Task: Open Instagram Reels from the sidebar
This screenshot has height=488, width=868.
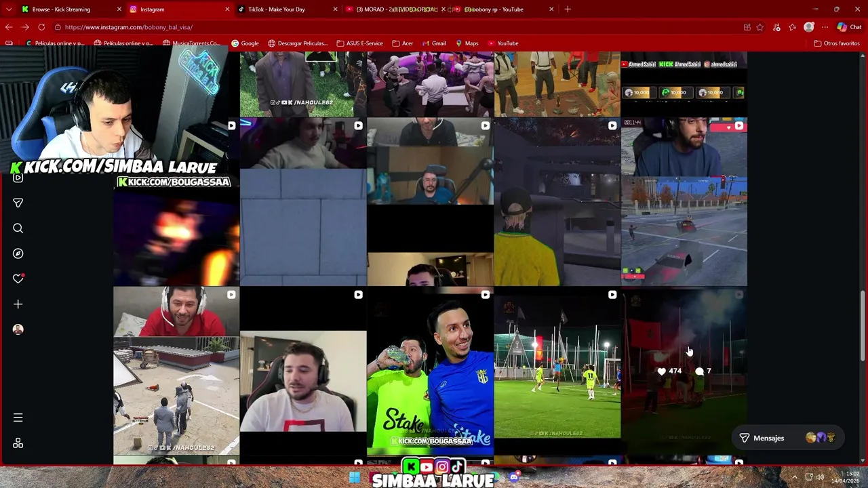Action: 18,178
